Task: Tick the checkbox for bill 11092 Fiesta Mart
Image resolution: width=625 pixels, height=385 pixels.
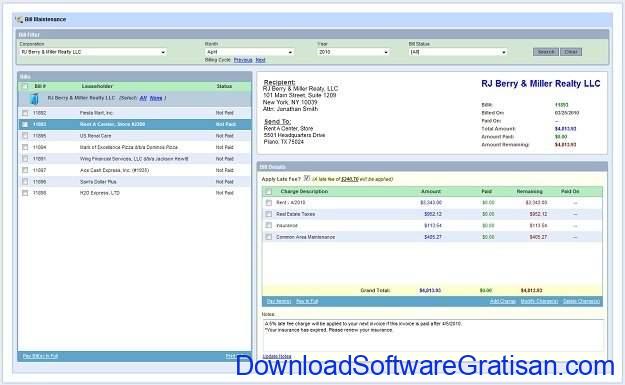Action: coord(25,113)
